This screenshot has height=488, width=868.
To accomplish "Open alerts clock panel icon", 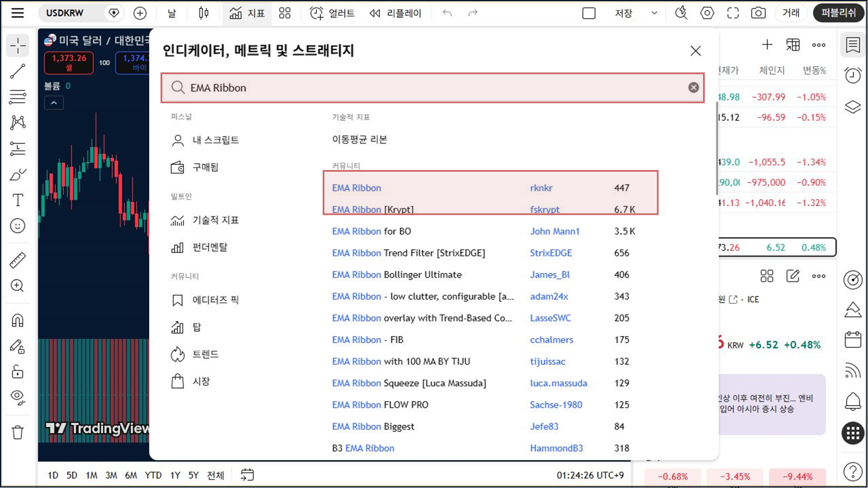I will point(853,75).
